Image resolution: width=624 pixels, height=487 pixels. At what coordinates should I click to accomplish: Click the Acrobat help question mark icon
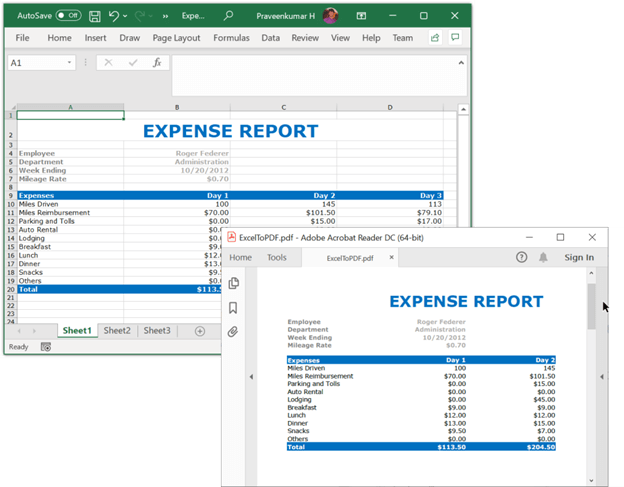coord(521,257)
